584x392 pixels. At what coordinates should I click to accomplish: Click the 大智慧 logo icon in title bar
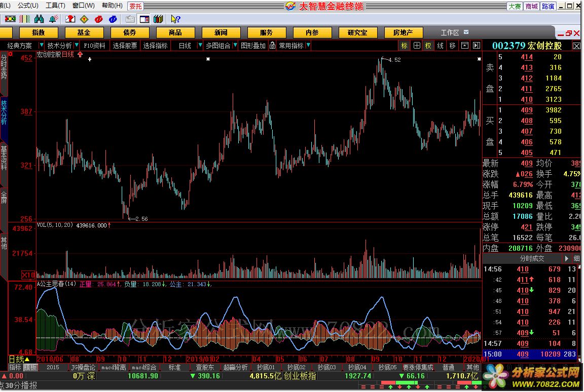tap(290, 6)
